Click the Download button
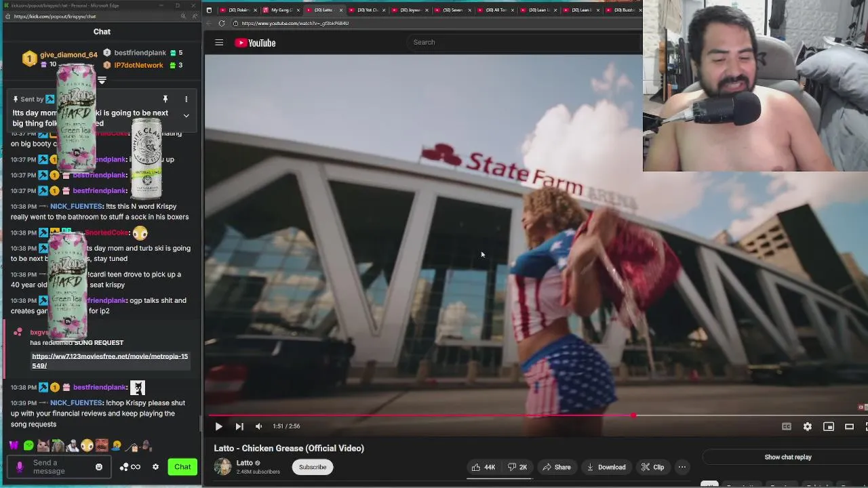This screenshot has height=488, width=868. click(x=606, y=467)
